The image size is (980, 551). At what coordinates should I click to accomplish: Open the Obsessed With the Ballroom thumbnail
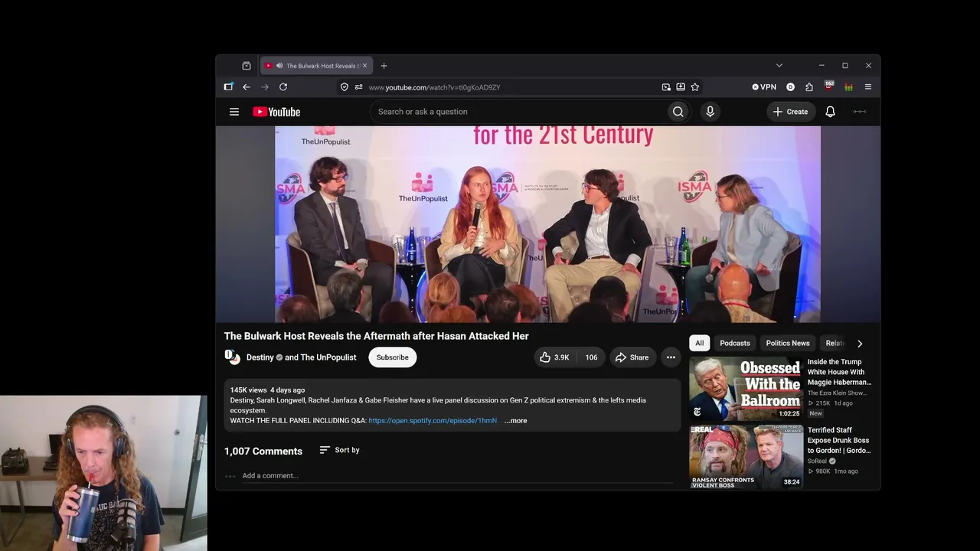tap(746, 389)
